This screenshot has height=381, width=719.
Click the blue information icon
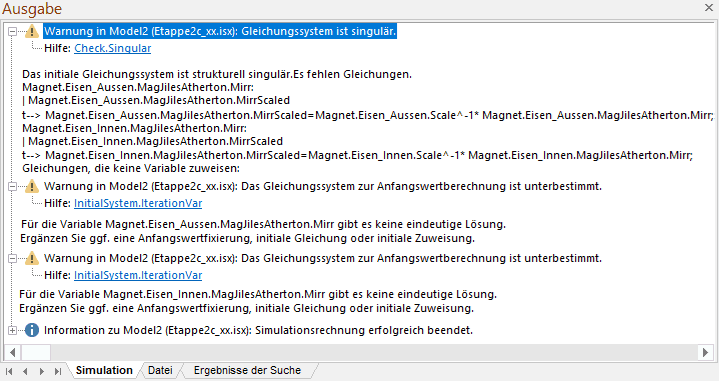coord(32,330)
